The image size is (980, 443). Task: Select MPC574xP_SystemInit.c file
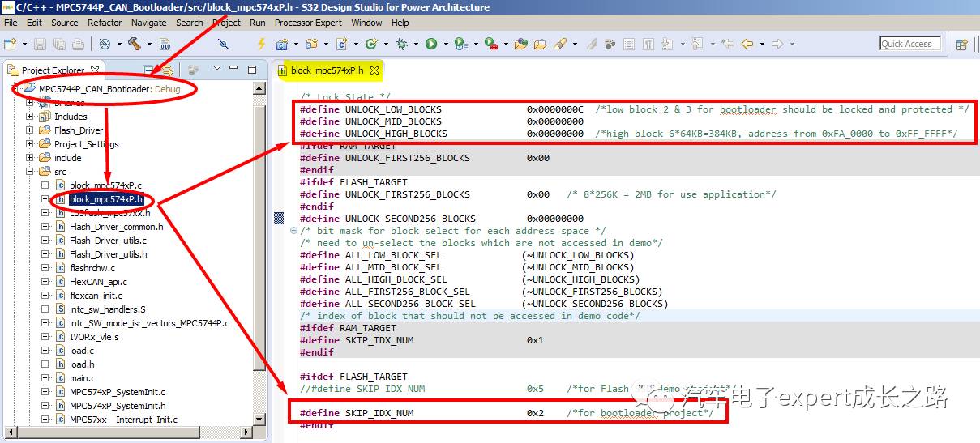click(118, 392)
